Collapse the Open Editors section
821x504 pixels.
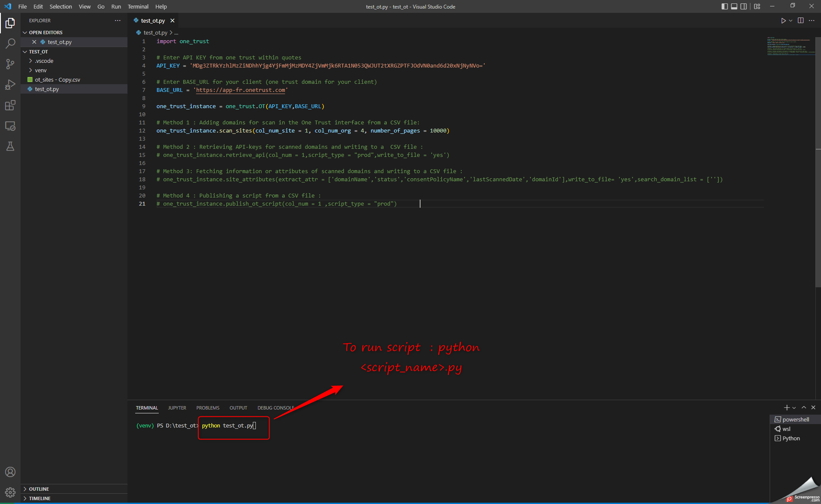click(x=74, y=32)
